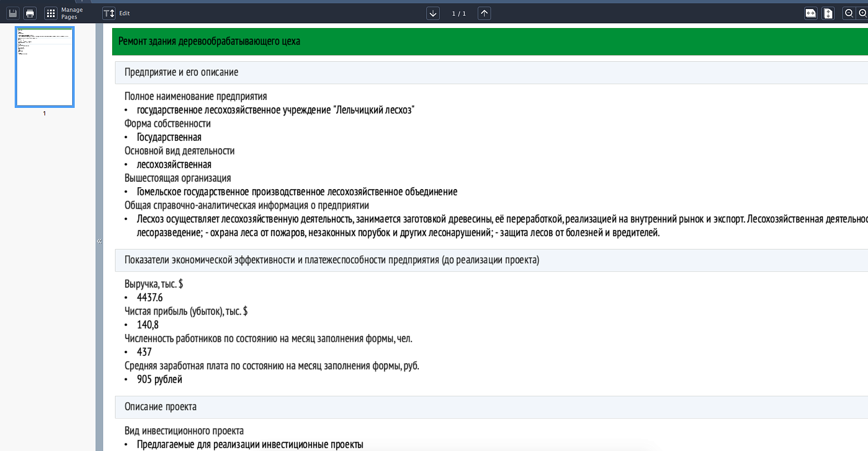This screenshot has width=868, height=451.
Task: Click the heading "Предприятие и его описание"
Action: 181,72
